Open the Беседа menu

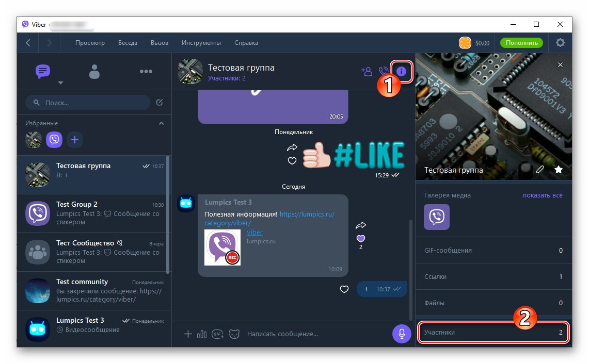[128, 43]
